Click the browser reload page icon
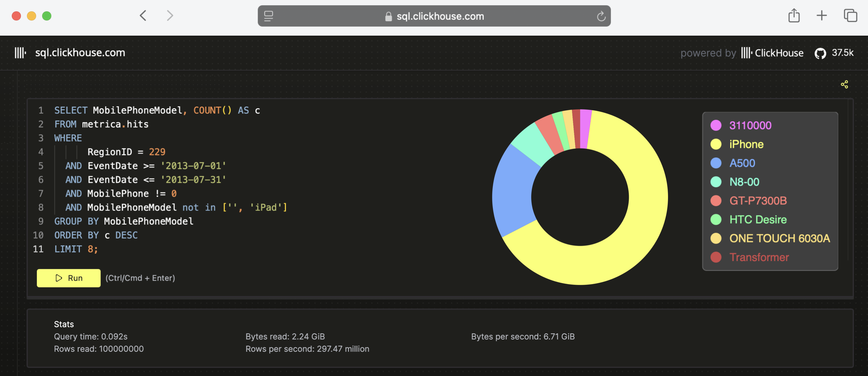The image size is (868, 376). point(601,16)
